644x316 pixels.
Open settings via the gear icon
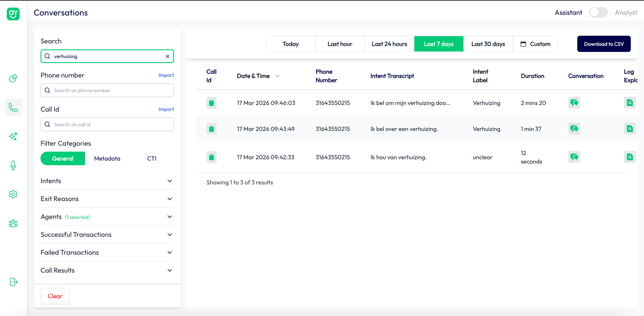pyautogui.click(x=13, y=194)
